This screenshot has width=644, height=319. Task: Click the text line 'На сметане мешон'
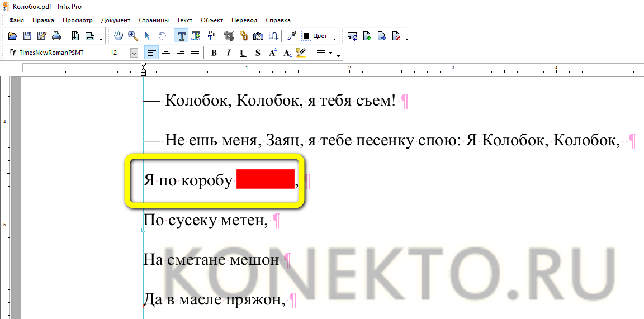point(211,260)
